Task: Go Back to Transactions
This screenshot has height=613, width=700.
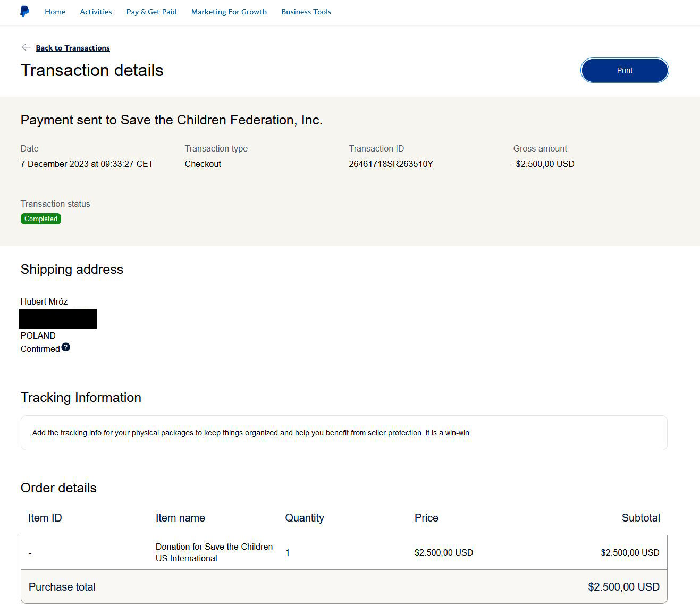Action: [x=73, y=48]
